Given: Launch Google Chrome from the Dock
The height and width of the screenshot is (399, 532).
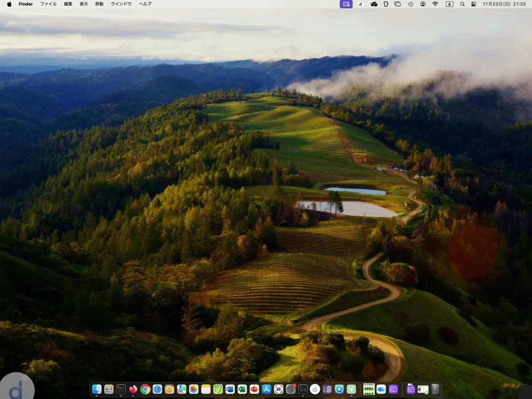Looking at the screenshot, I should pyautogui.click(x=145, y=389).
